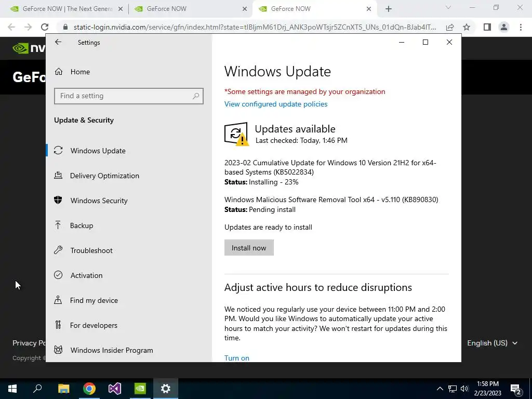The image size is (532, 399).
Task: Click the Settings gear taskbar icon
Action: click(166, 389)
